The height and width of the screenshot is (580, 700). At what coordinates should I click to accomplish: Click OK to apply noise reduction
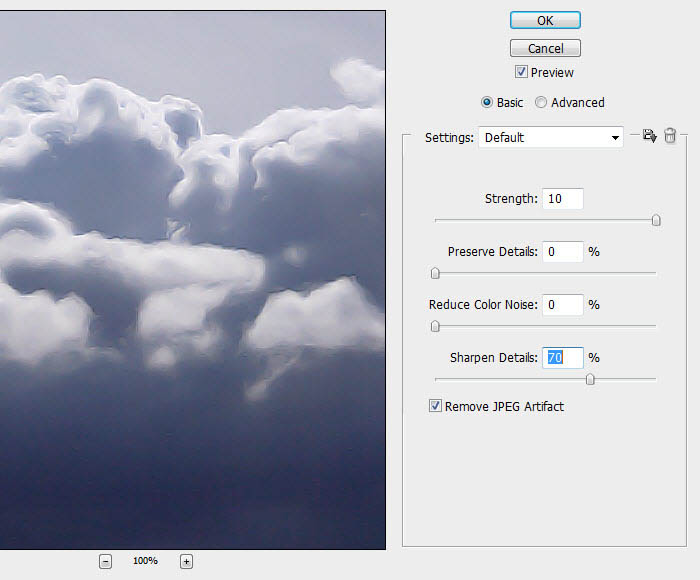pyautogui.click(x=545, y=21)
